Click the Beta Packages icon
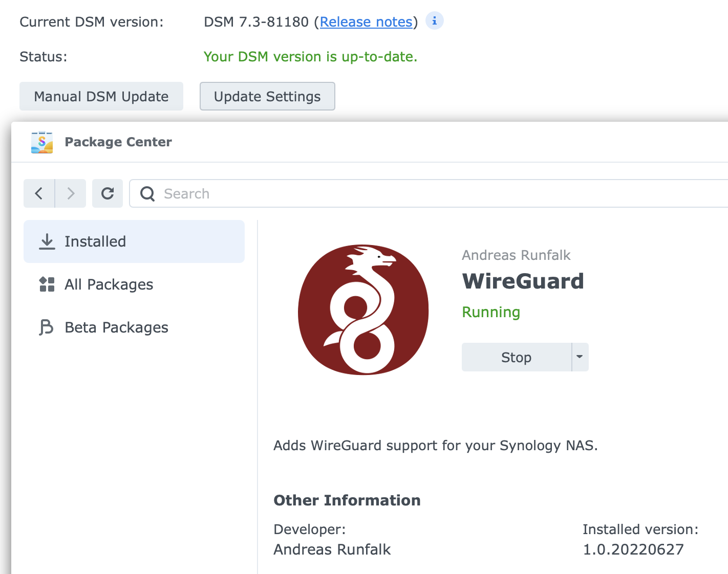Image resolution: width=728 pixels, height=574 pixels. pyautogui.click(x=47, y=327)
